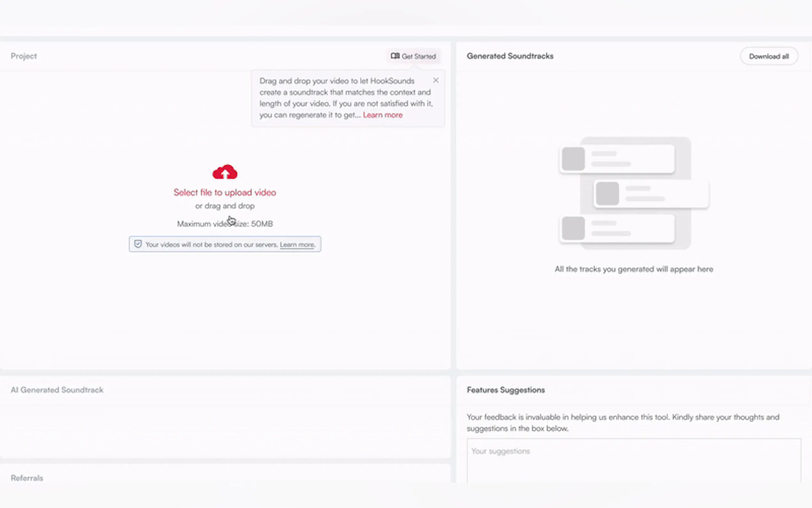Image resolution: width=812 pixels, height=508 pixels.
Task: Click the shield icon in privacy notice
Action: [x=138, y=244]
